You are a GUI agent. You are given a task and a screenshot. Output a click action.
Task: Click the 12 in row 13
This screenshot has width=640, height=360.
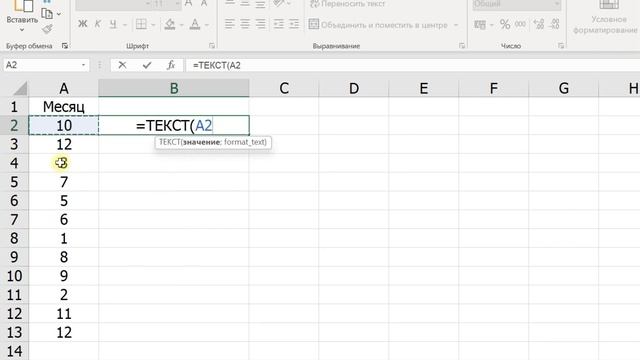click(x=64, y=332)
